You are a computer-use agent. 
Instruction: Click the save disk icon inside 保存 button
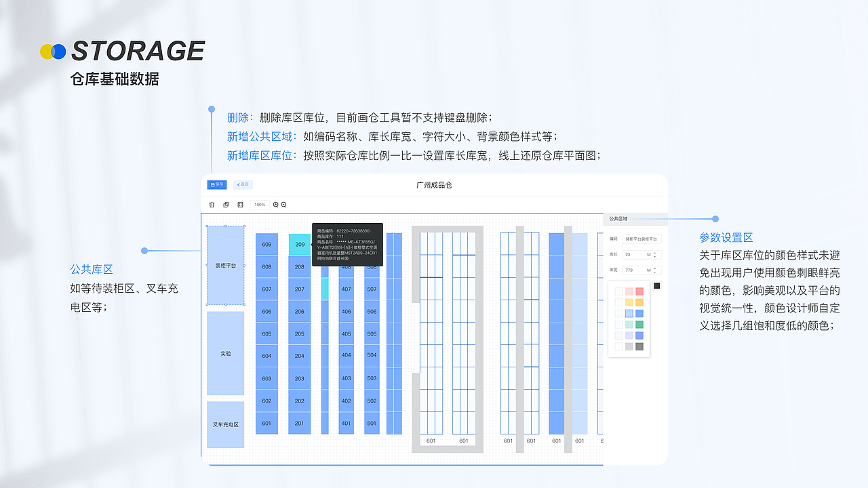(212, 184)
